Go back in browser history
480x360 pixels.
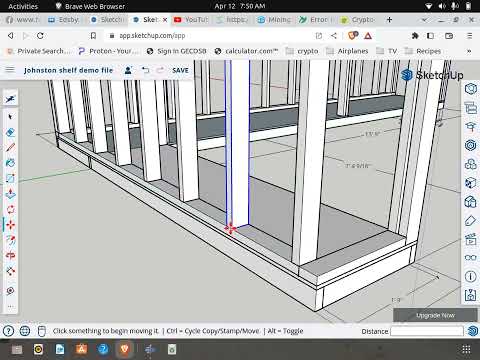(11, 35)
